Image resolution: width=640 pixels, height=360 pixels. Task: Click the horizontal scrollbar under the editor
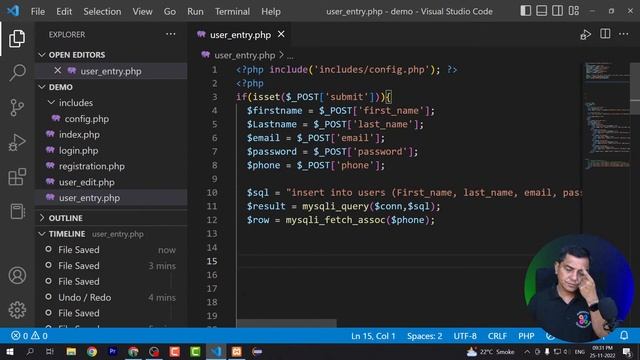tap(286, 323)
